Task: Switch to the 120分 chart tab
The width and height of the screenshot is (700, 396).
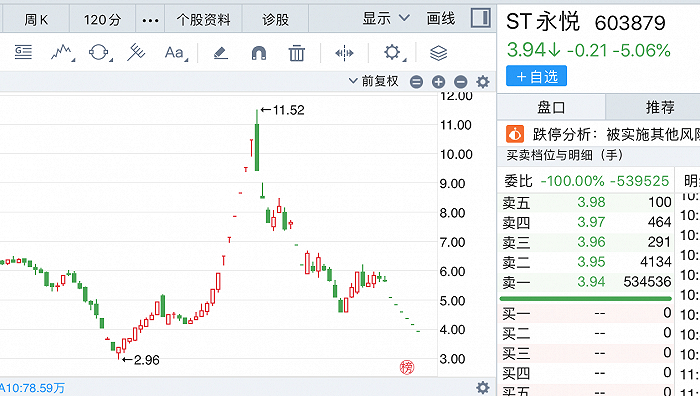Action: pyautogui.click(x=102, y=19)
